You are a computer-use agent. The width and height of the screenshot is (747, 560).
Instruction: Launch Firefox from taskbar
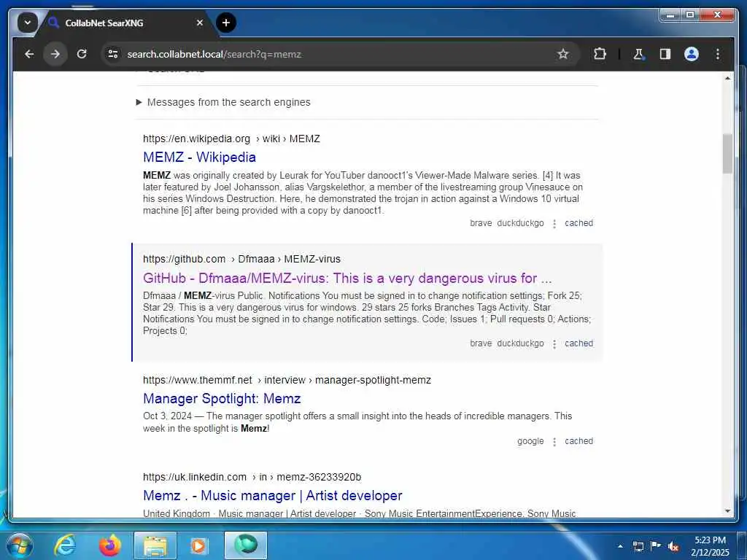point(109,545)
